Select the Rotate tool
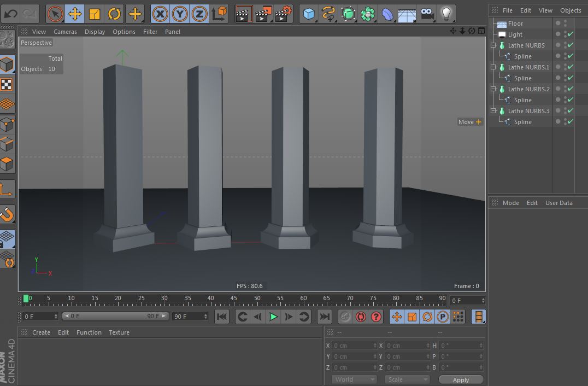Image resolution: width=588 pixels, height=386 pixels. [x=114, y=14]
